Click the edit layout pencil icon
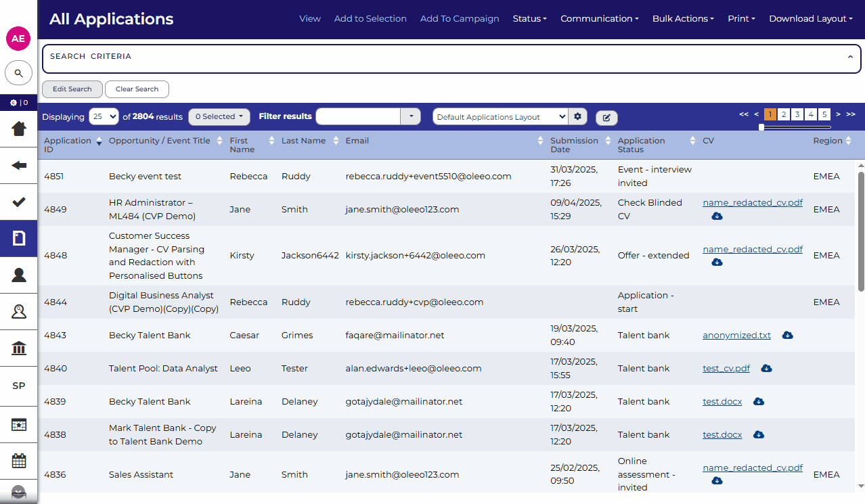The height and width of the screenshot is (504, 865). (606, 118)
